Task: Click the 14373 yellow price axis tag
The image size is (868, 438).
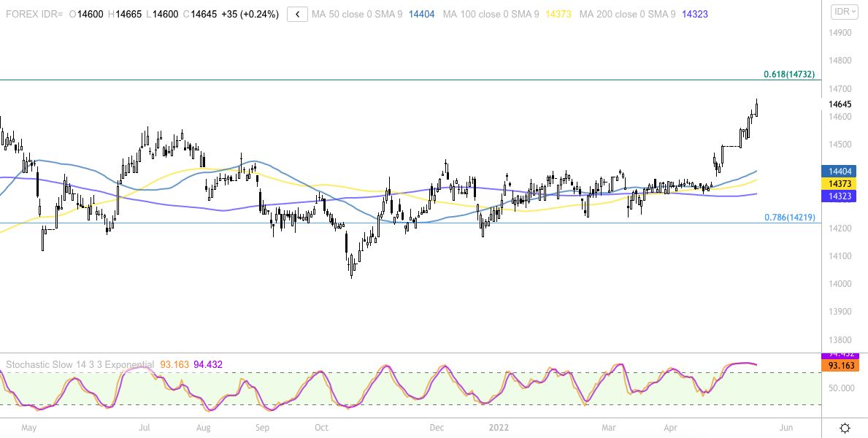Action: coord(840,184)
